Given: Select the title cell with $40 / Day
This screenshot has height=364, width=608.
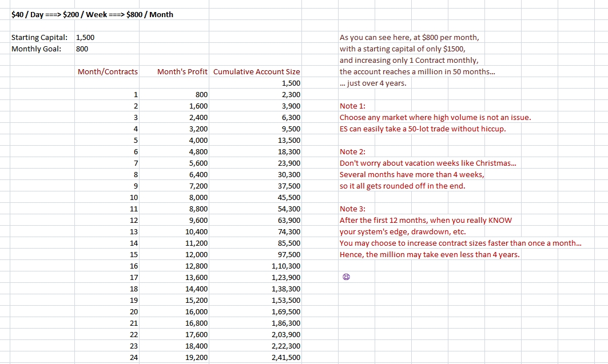Looking at the screenshot, I should click(x=92, y=15).
